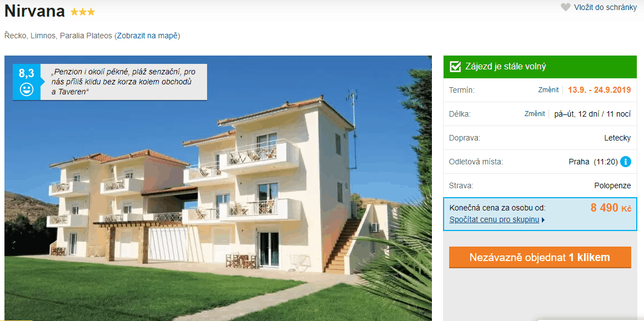Click the 8 490 Kč price

coord(611,208)
